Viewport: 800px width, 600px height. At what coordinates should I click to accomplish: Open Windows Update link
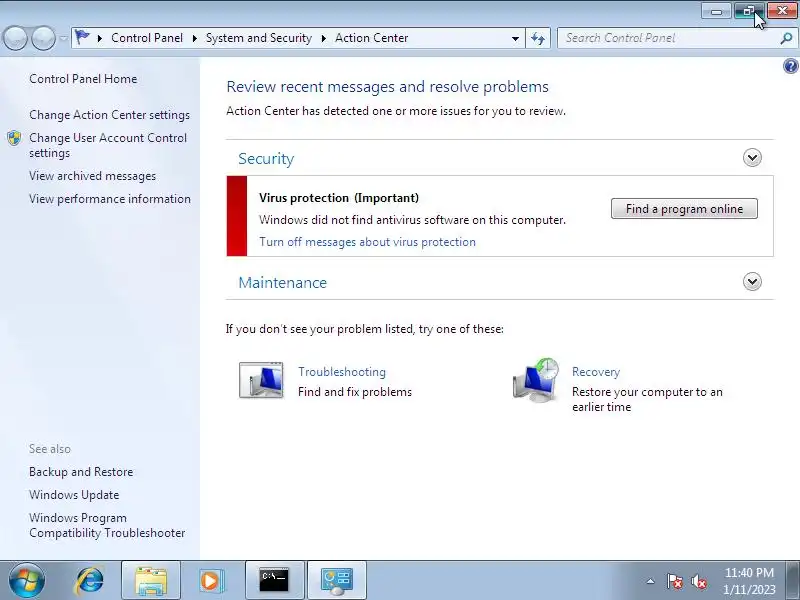(74, 495)
